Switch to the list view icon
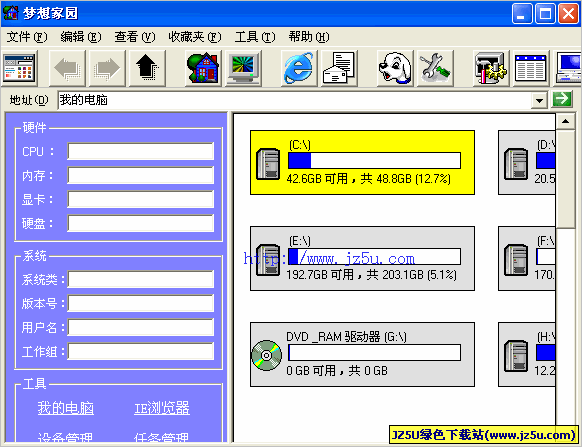 (x=531, y=68)
